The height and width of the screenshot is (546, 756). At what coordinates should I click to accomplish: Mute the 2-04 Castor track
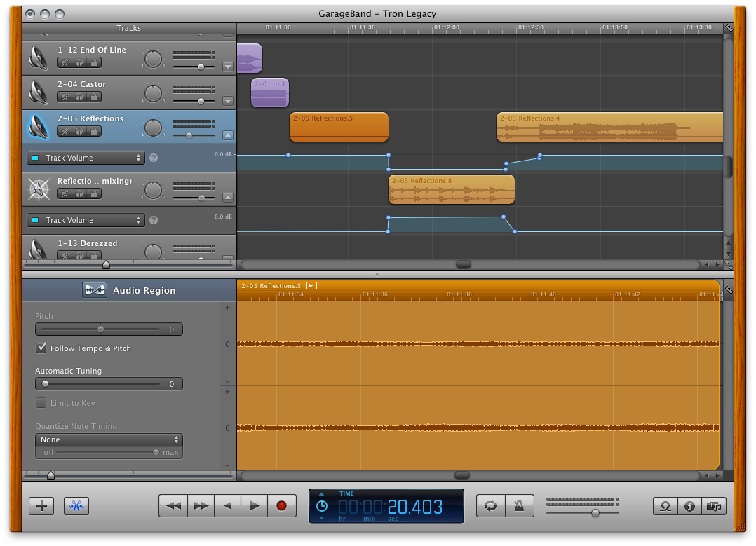pyautogui.click(x=65, y=97)
